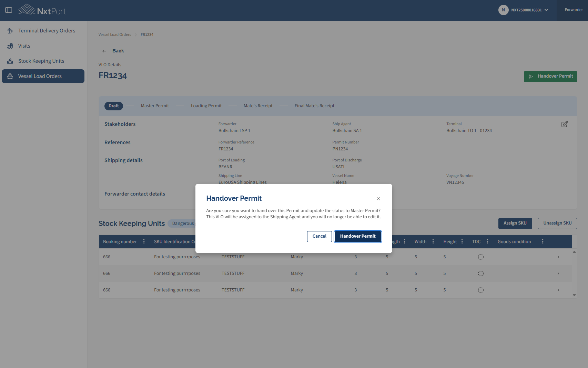Click the FR1234 breadcrumb item
Screen dimensions: 588x368
pyautogui.click(x=147, y=34)
